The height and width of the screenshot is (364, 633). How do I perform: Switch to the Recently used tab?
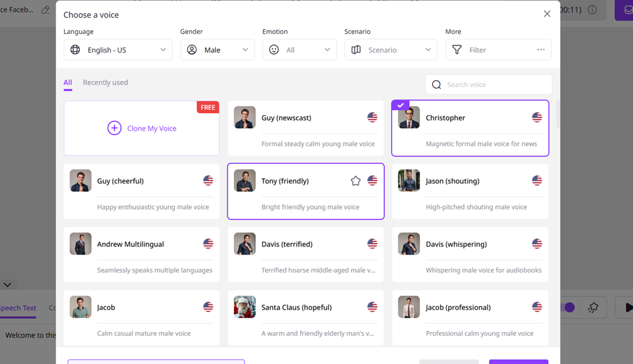click(105, 83)
